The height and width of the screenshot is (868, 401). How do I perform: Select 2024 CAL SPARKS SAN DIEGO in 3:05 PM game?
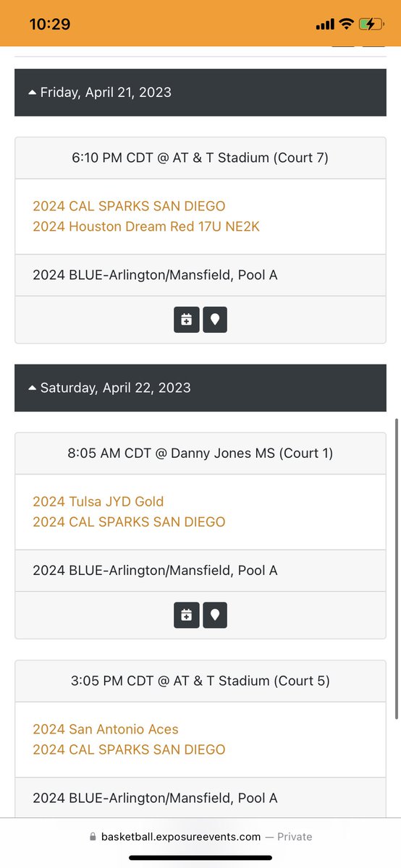click(129, 749)
